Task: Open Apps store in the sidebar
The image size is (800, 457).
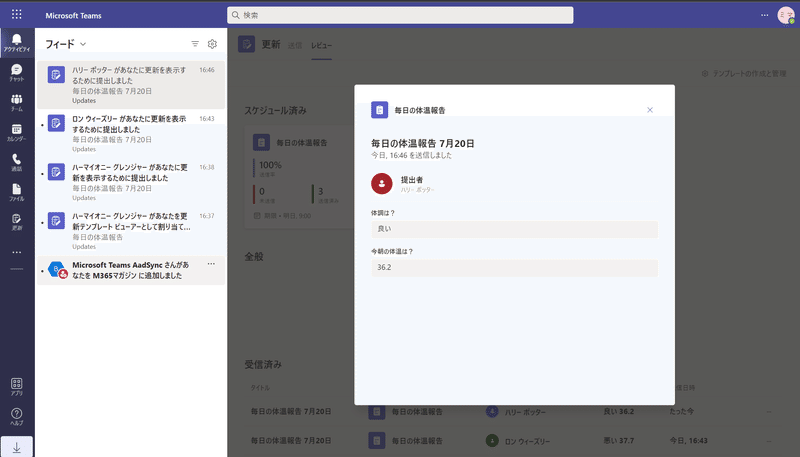Action: (x=17, y=387)
